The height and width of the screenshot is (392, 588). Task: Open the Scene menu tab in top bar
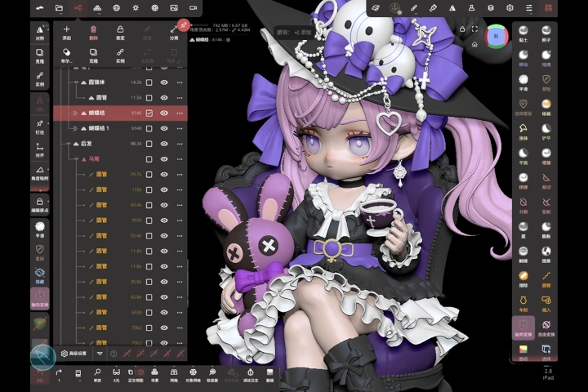pos(78,8)
